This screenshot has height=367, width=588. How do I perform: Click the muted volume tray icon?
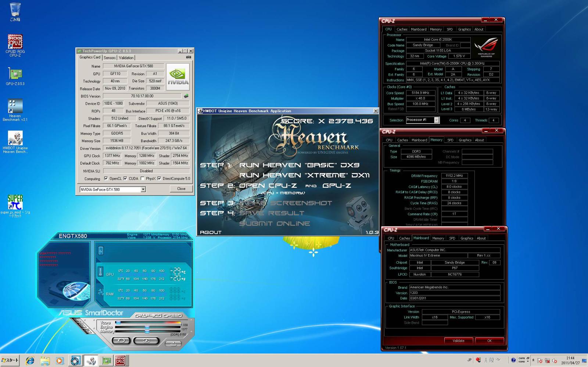click(x=554, y=360)
